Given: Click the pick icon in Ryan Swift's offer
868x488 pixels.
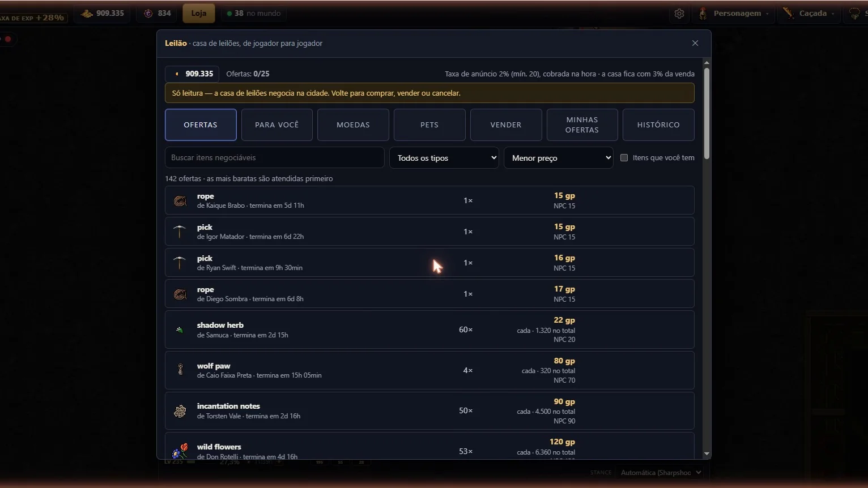Looking at the screenshot, I should click(180, 263).
